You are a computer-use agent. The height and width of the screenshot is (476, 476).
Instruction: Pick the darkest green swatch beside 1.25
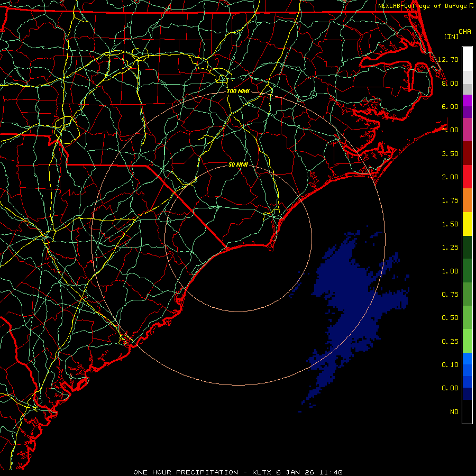pyautogui.click(x=467, y=248)
